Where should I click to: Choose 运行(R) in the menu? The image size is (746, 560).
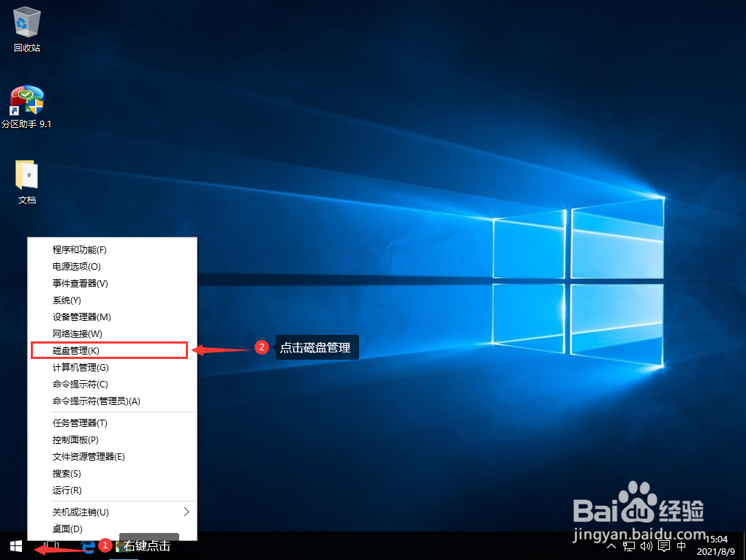(113, 490)
